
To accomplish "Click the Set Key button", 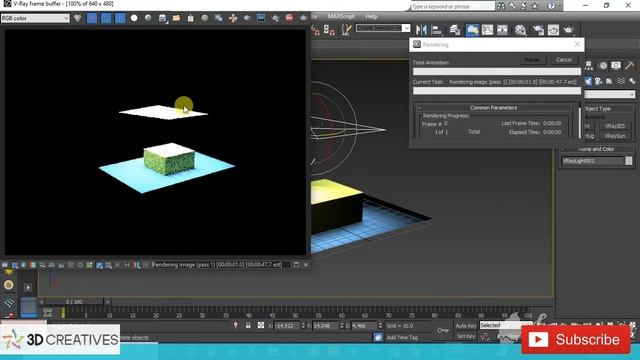I will point(466,336).
